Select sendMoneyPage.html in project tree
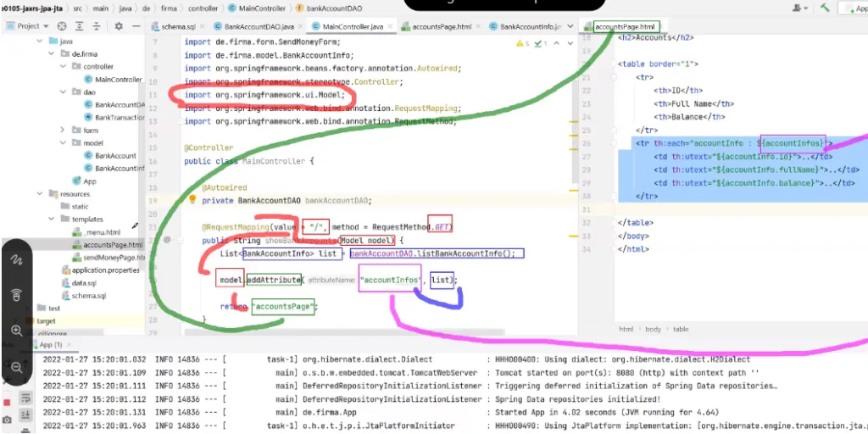Screen dimensions: 868x434 pos(109,258)
